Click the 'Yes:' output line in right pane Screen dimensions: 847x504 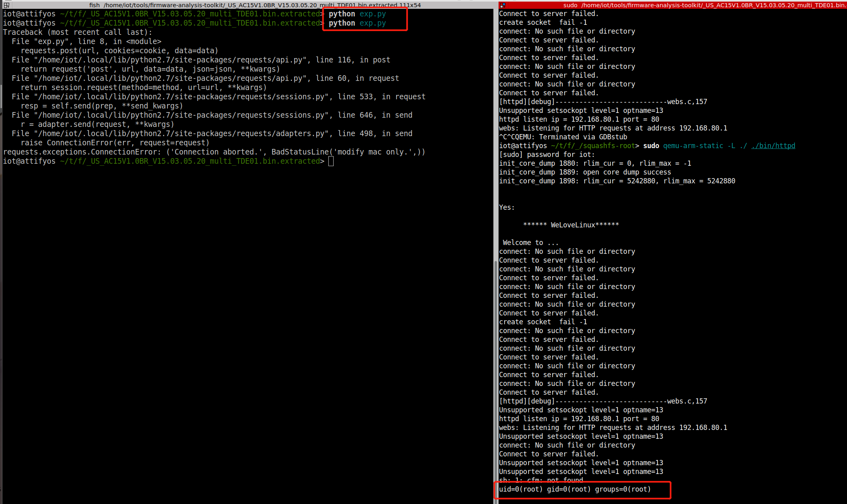click(x=507, y=207)
